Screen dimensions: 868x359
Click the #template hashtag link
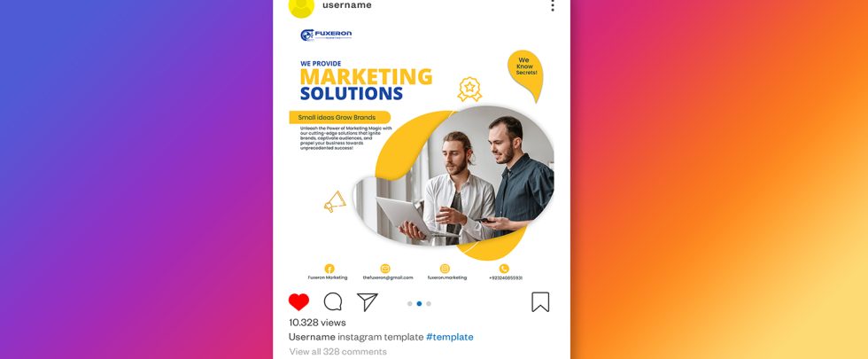(450, 337)
